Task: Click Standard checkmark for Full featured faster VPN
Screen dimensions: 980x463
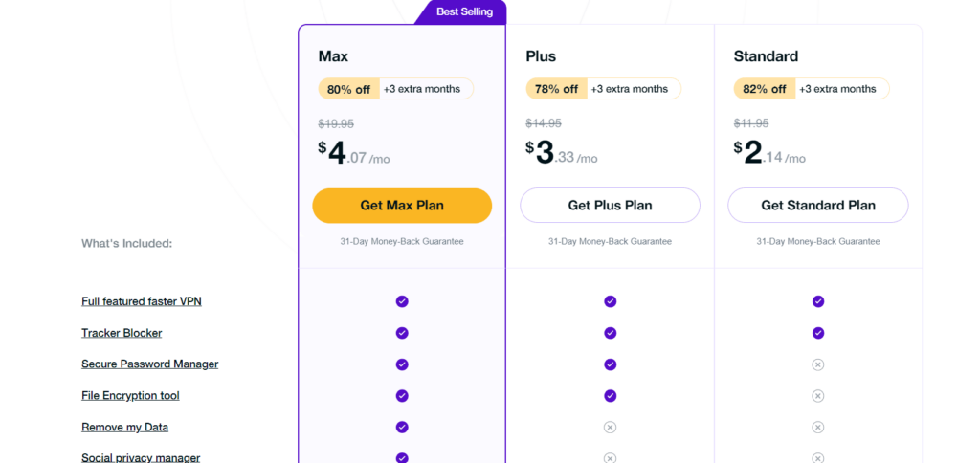Action: click(x=817, y=301)
